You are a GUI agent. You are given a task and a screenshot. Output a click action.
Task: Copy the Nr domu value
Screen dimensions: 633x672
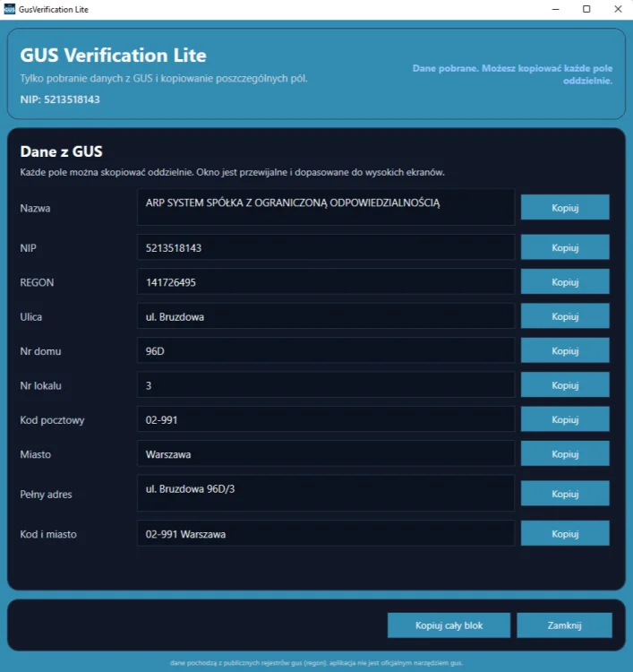click(565, 350)
